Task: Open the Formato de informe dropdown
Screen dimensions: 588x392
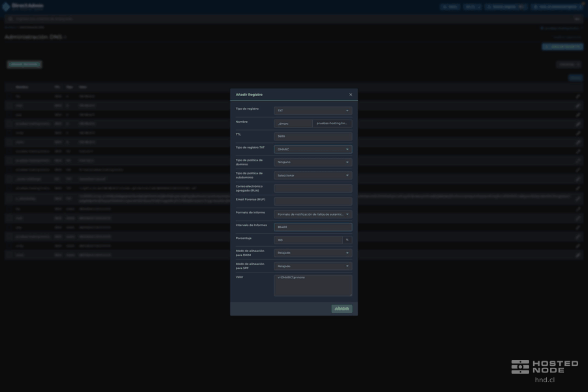Action: (313, 214)
